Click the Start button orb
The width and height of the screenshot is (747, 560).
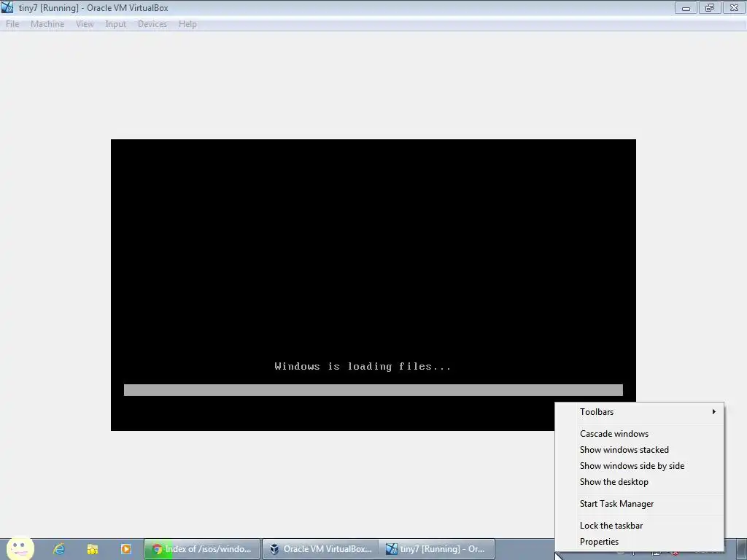click(x=20, y=548)
